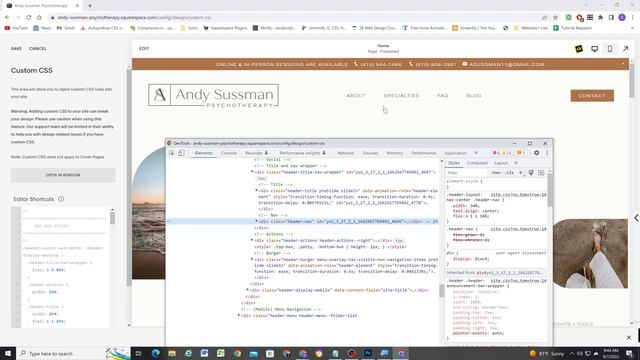Open Photoshop from the taskbar
The image size is (640, 360).
coord(368,353)
